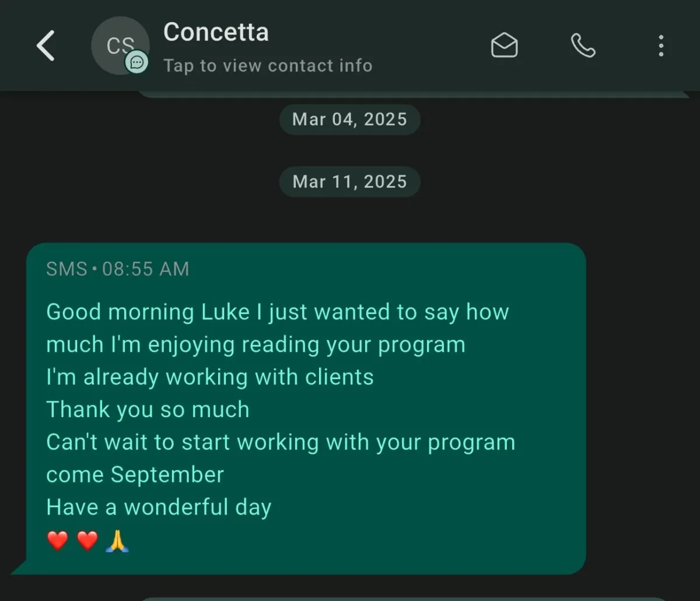
Task: Tap the first red heart emoji
Action: click(58, 541)
